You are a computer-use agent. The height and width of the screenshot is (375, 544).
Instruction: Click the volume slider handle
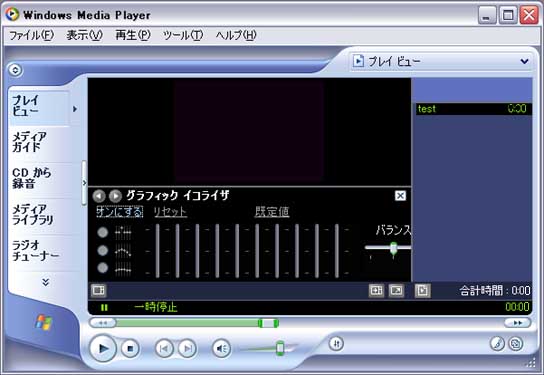tap(280, 348)
